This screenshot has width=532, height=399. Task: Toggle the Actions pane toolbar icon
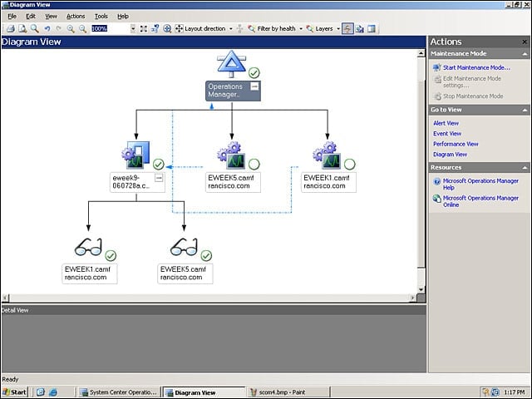pos(372,29)
